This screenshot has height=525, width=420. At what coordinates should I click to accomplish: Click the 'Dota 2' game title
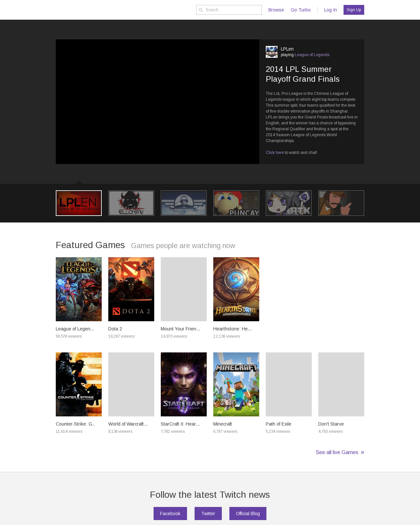[115, 329]
